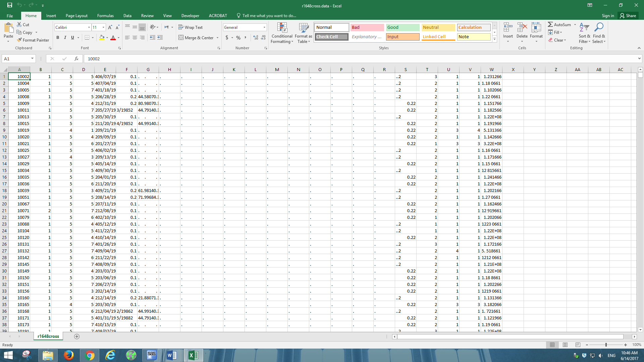
Task: Switch to the Formulas tab
Action: [105, 16]
